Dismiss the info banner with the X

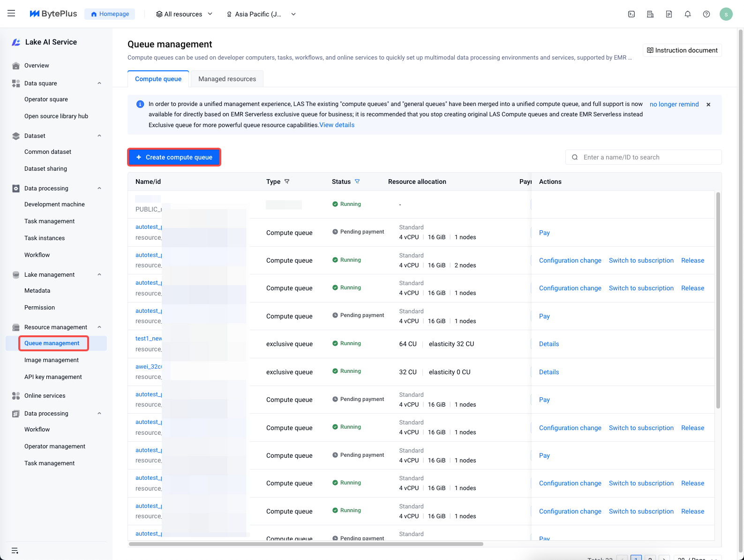708,105
